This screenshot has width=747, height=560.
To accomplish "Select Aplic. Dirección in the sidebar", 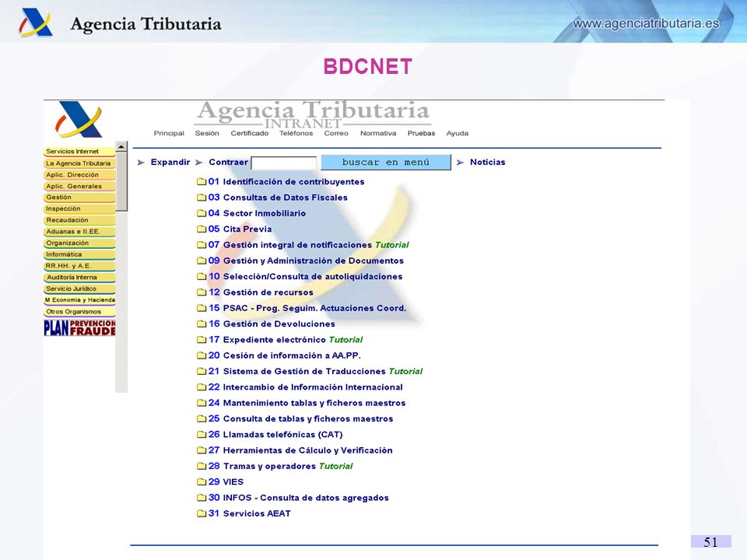I will [x=79, y=175].
